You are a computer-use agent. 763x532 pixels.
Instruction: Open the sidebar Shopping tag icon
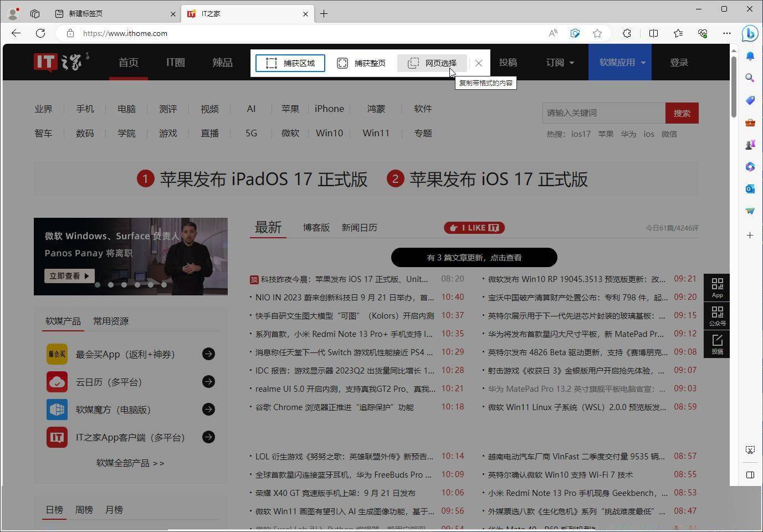tap(750, 100)
